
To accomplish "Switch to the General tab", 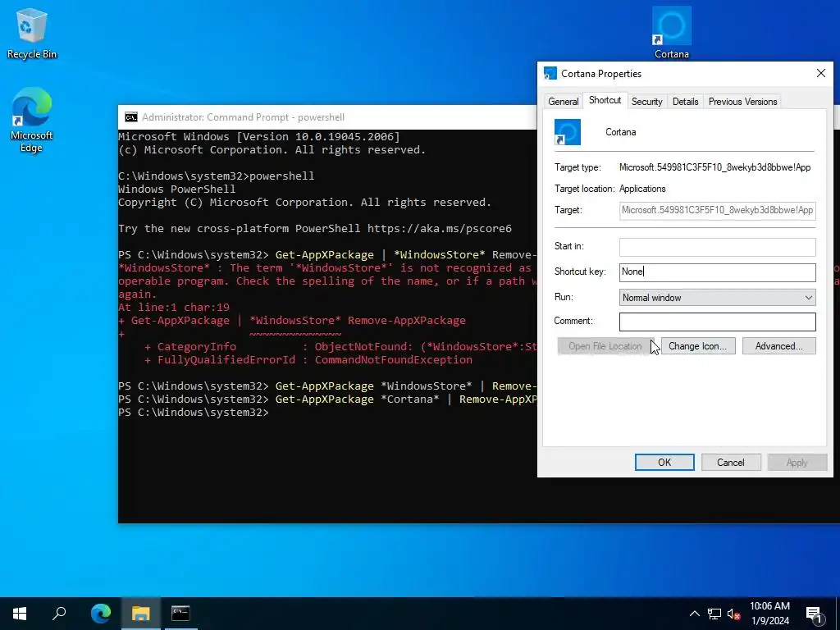I will point(563,102).
